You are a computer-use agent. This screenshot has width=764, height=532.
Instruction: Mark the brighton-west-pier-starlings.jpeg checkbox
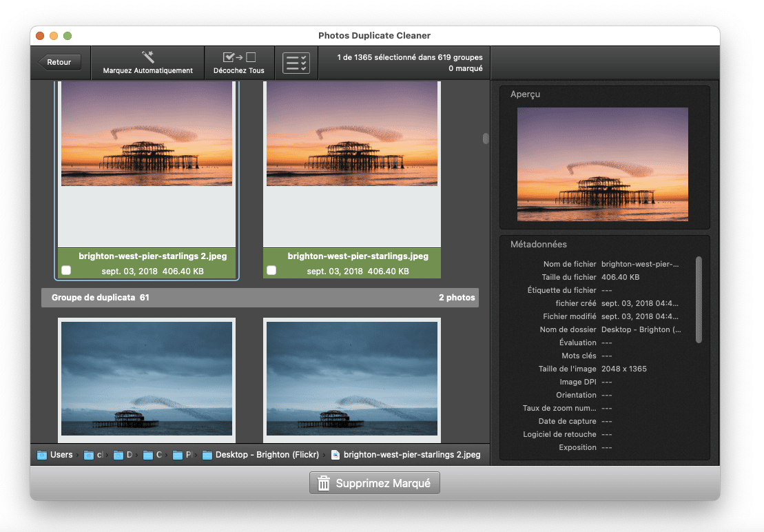click(271, 271)
